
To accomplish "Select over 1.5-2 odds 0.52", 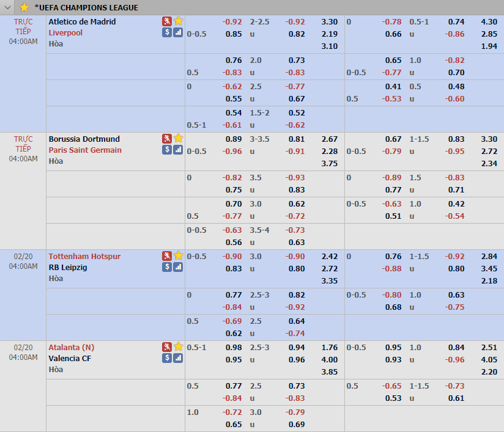I will pos(297,113).
